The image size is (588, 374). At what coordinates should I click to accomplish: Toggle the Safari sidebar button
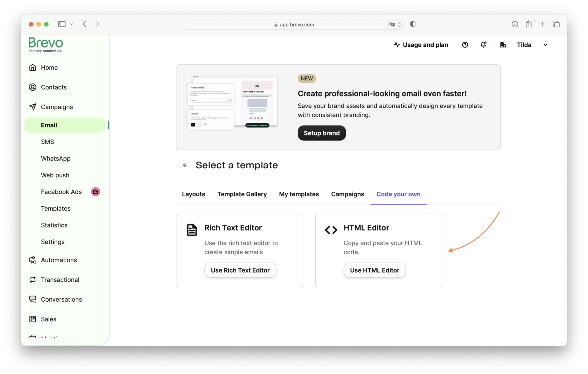click(62, 24)
